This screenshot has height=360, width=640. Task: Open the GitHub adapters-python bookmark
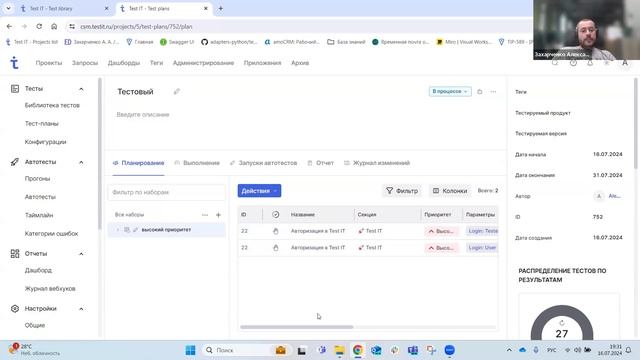tap(230, 42)
